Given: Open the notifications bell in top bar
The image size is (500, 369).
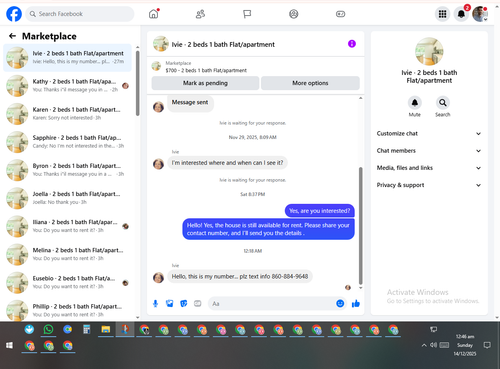Looking at the screenshot, I should [461, 14].
